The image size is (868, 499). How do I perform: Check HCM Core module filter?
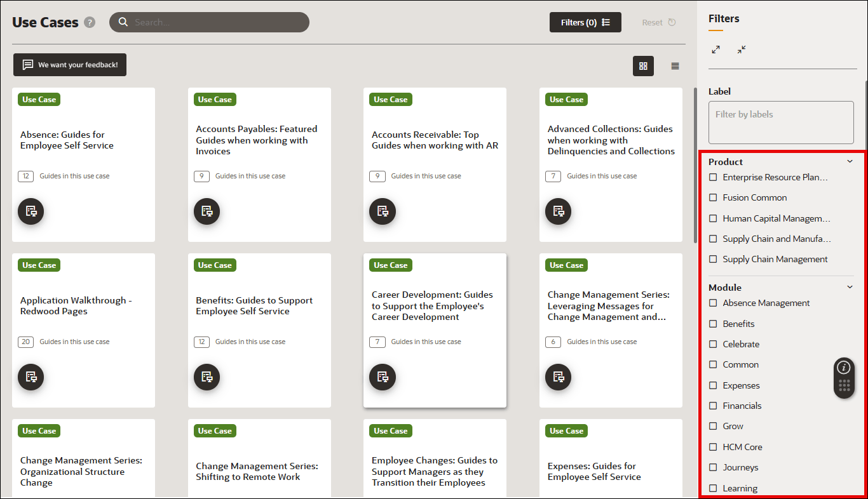point(713,447)
